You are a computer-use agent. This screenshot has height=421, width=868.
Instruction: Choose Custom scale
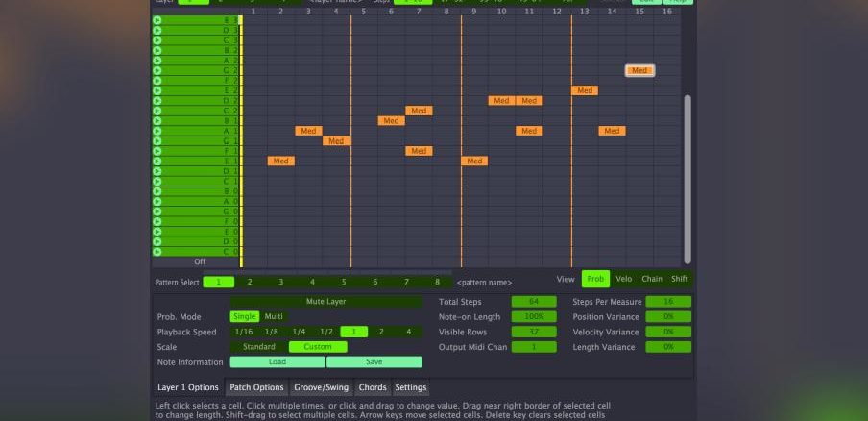[318, 347]
